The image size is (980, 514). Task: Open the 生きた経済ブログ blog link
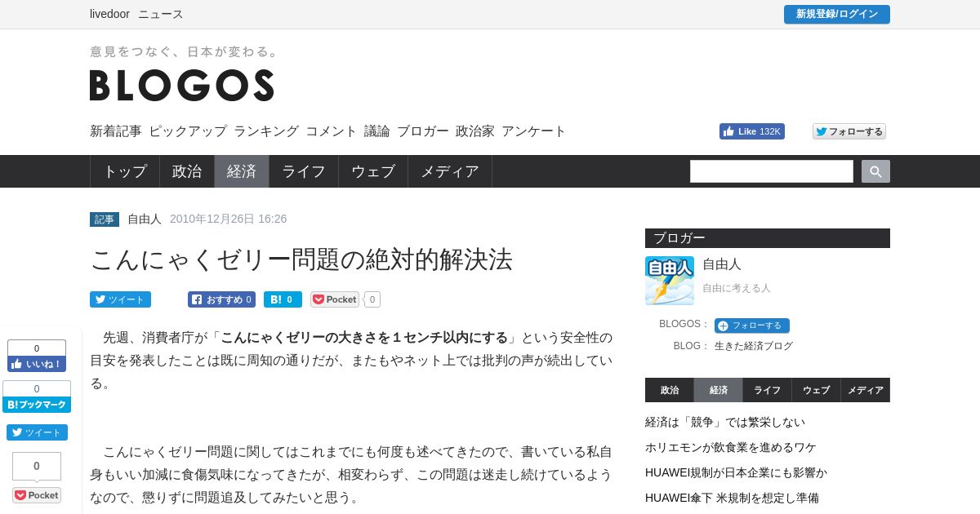click(754, 346)
